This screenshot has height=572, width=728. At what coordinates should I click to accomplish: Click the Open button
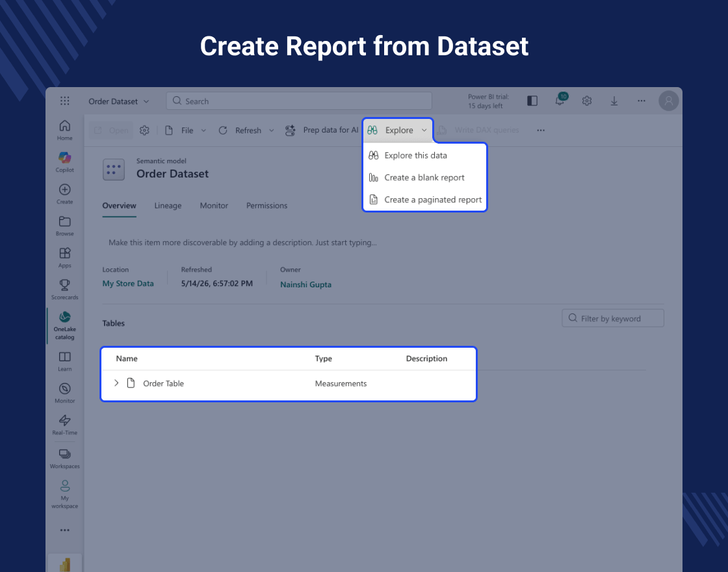(111, 131)
